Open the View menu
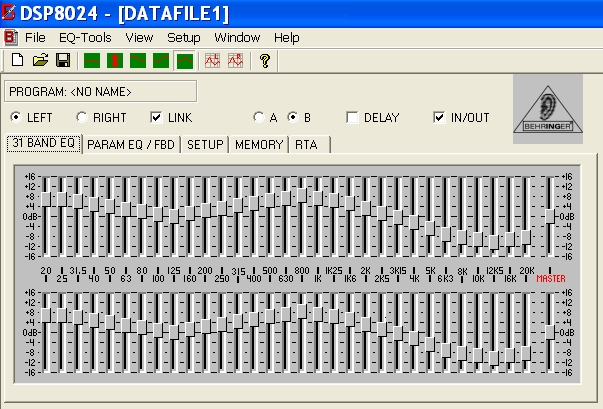603x409 pixels. pos(139,38)
